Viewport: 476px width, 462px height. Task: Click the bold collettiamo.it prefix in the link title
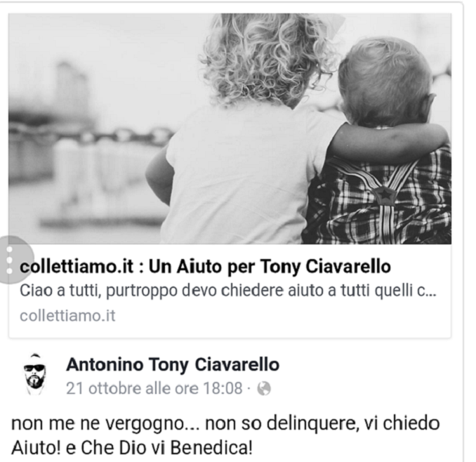77,267
